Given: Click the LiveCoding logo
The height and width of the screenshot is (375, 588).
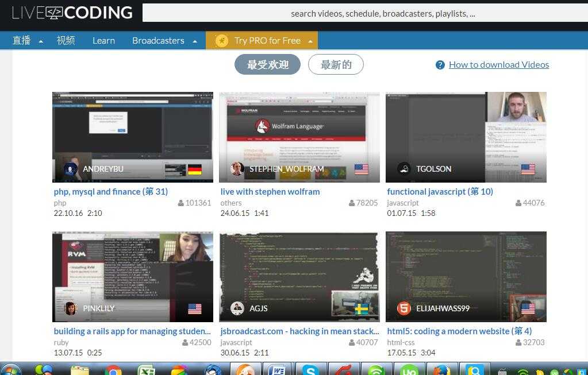Looking at the screenshot, I should click(72, 13).
